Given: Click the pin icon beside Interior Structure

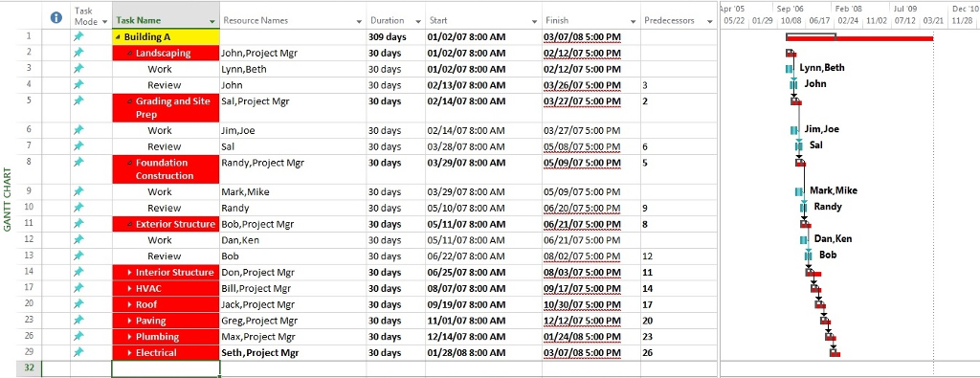Looking at the screenshot, I should pyautogui.click(x=78, y=272).
